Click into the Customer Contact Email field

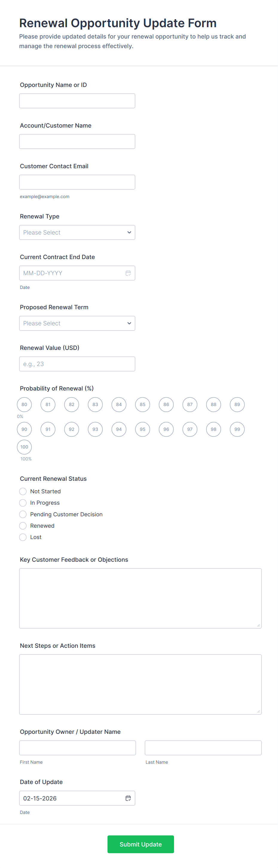point(77,182)
